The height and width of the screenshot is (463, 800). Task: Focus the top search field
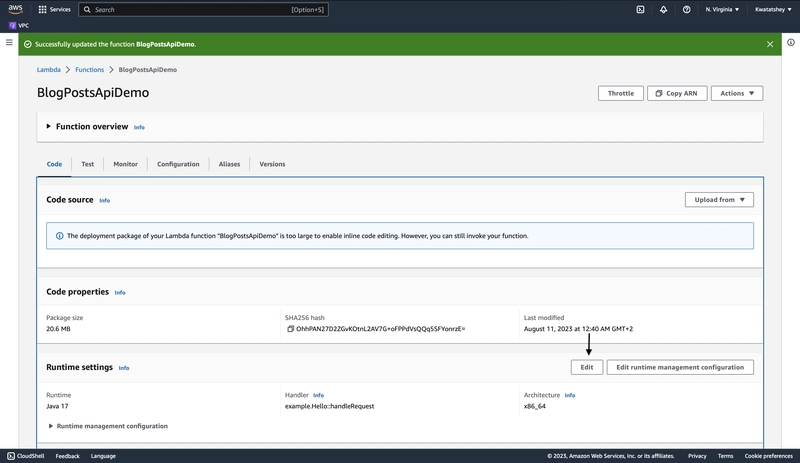click(x=203, y=9)
